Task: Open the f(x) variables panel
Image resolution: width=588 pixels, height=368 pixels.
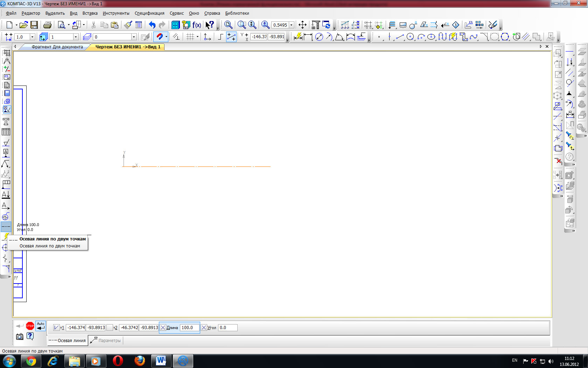Action: pyautogui.click(x=197, y=25)
